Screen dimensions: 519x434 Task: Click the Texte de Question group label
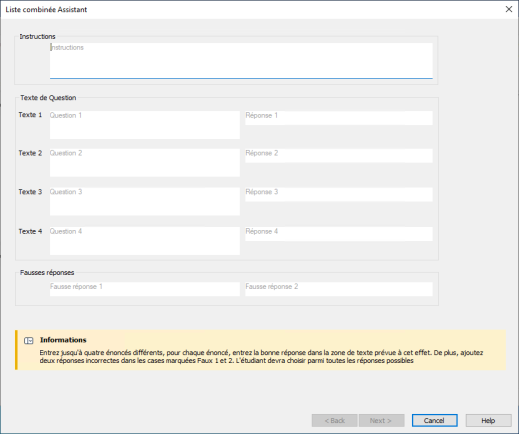[48, 98]
